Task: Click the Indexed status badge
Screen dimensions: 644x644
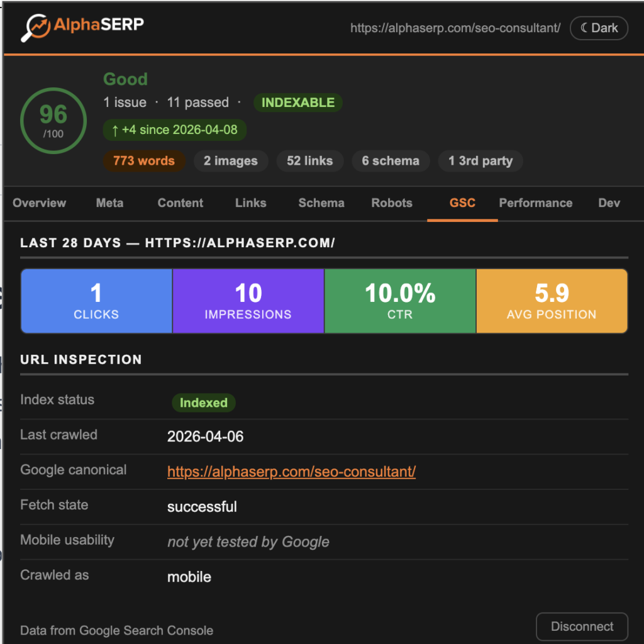Action: (x=204, y=402)
